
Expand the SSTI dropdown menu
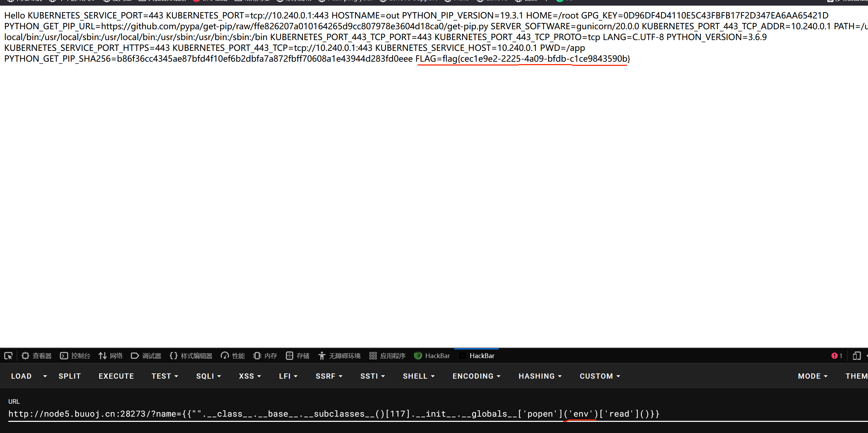372,376
